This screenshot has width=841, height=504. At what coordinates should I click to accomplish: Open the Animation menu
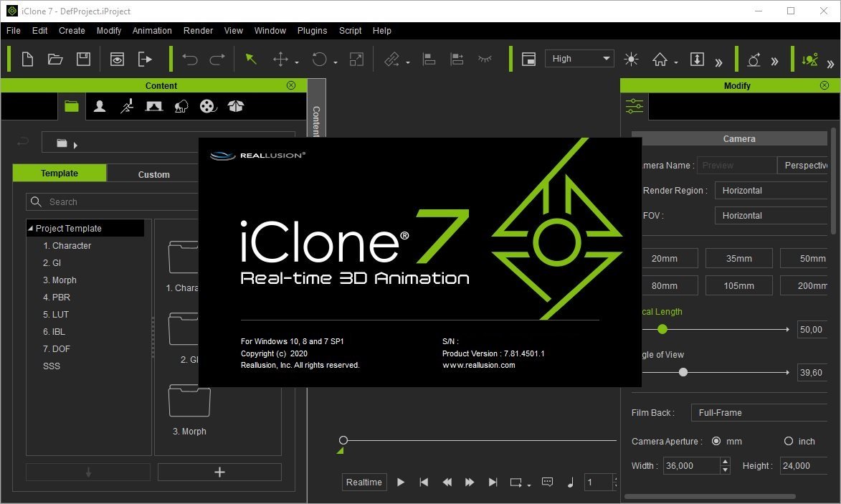pos(152,31)
